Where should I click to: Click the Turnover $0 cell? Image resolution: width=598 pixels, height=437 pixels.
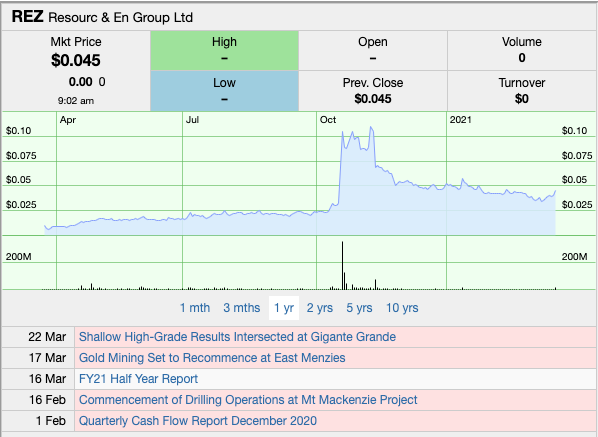(521, 91)
